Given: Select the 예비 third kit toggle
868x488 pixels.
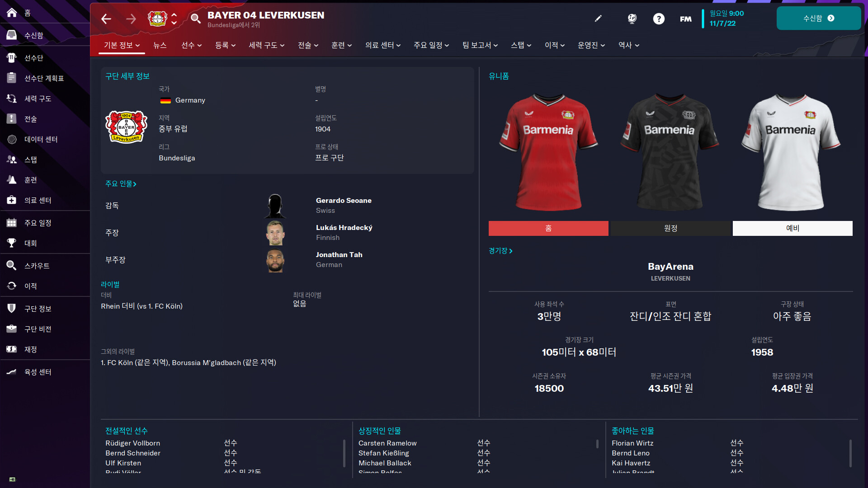Looking at the screenshot, I should coord(793,228).
